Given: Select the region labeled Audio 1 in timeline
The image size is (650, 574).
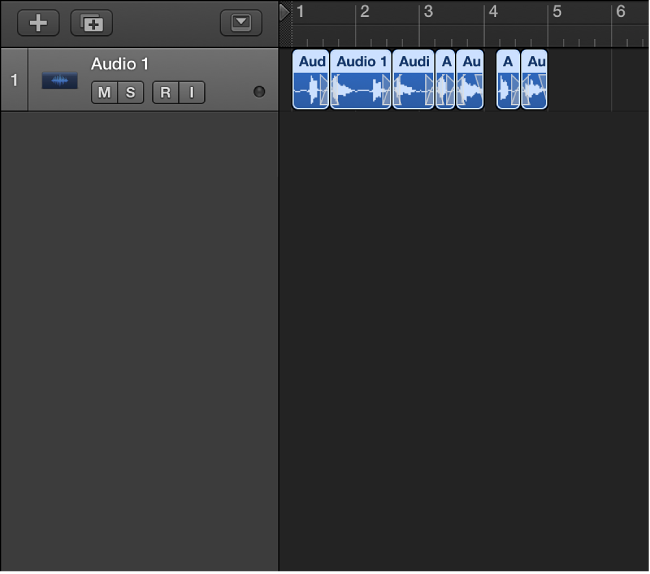Looking at the screenshot, I should pos(361,80).
